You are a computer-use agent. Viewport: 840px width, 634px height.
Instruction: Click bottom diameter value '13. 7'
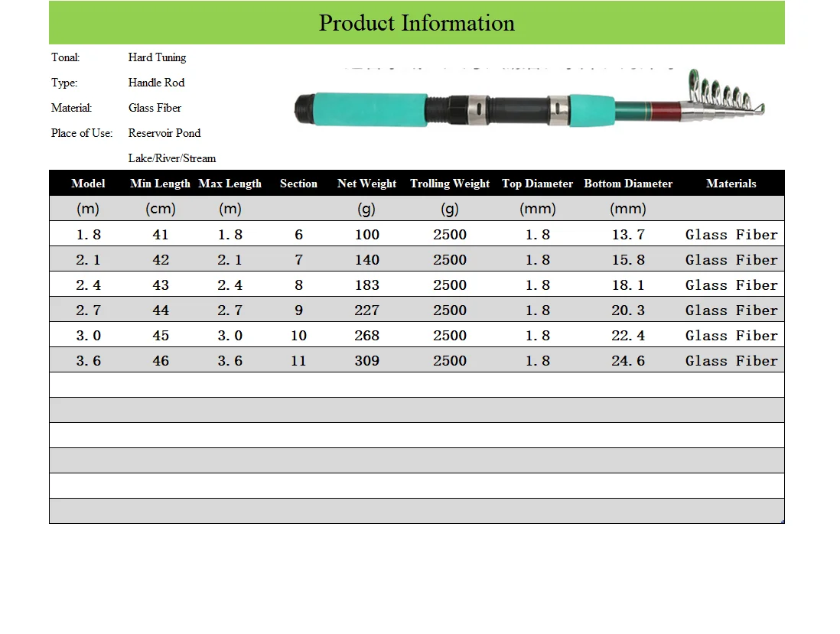click(x=628, y=234)
